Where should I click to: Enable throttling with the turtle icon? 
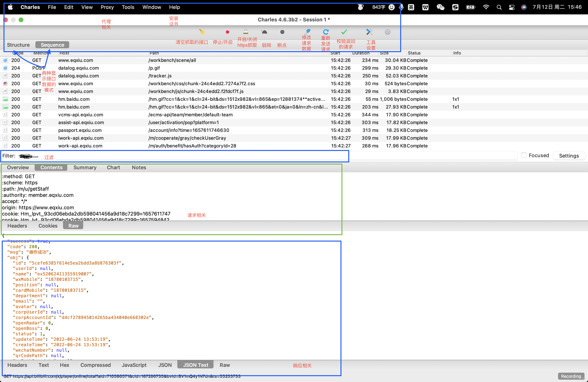(x=264, y=32)
